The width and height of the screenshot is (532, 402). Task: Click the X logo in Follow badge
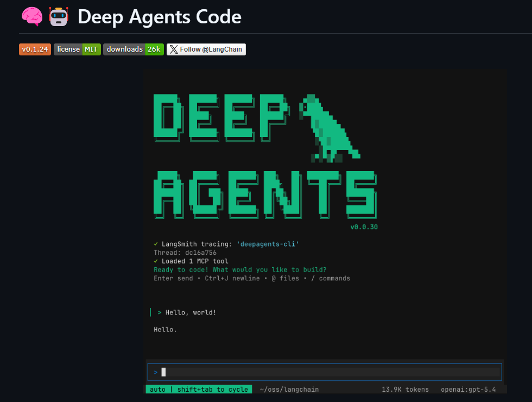pos(174,49)
